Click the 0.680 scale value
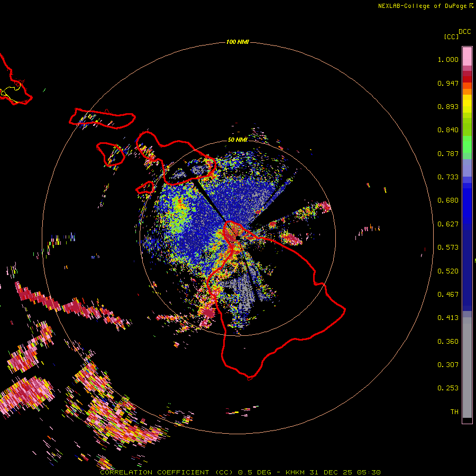The image size is (476, 476). [448, 200]
